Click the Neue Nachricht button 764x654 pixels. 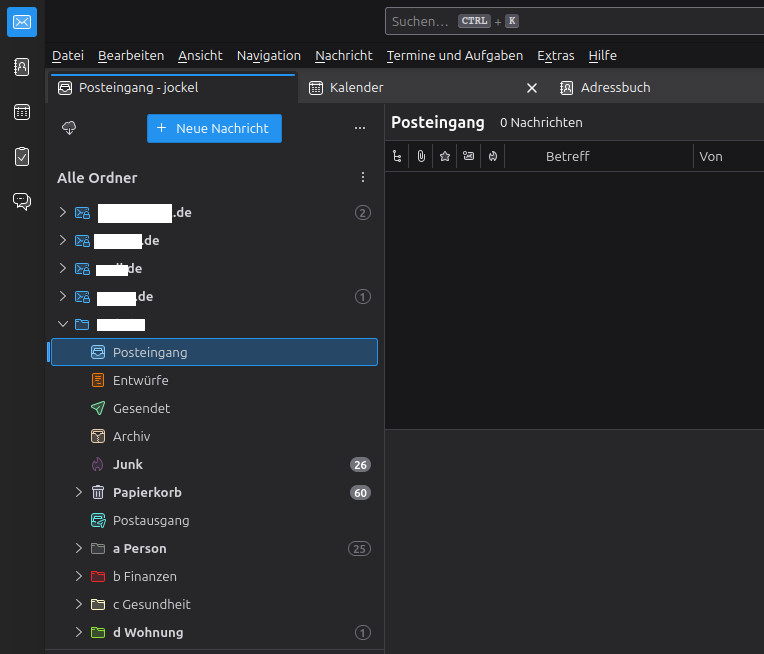(x=214, y=128)
